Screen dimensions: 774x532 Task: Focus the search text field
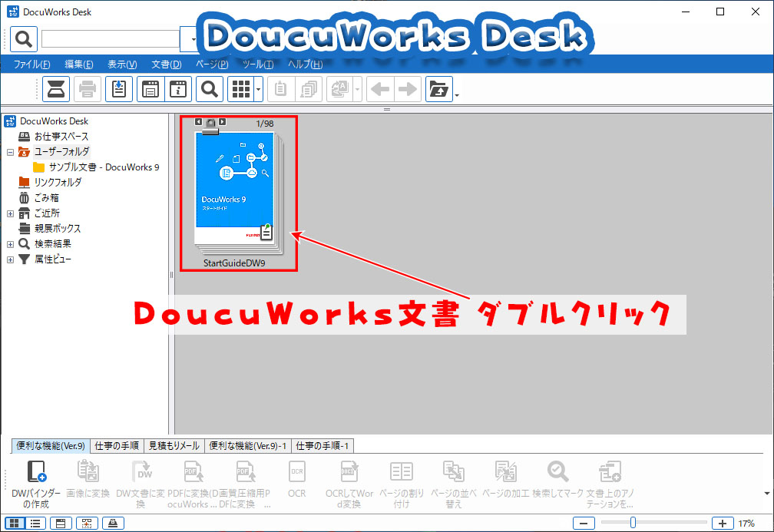(x=110, y=38)
